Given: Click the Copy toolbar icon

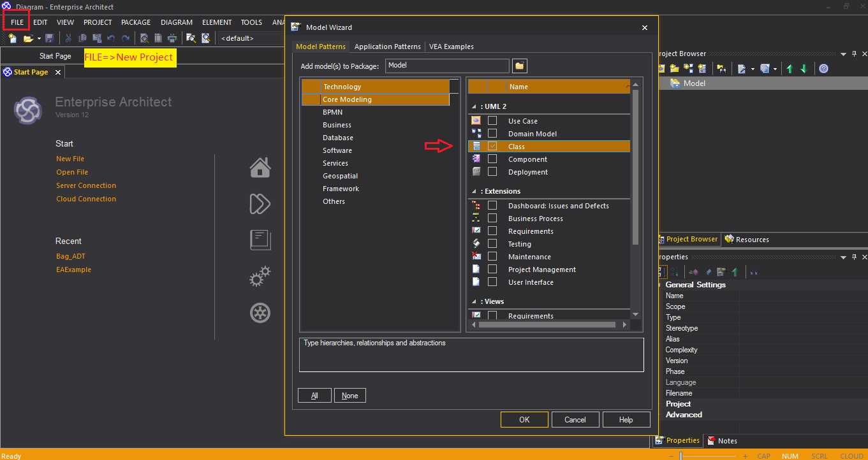Looking at the screenshot, I should pos(83,38).
